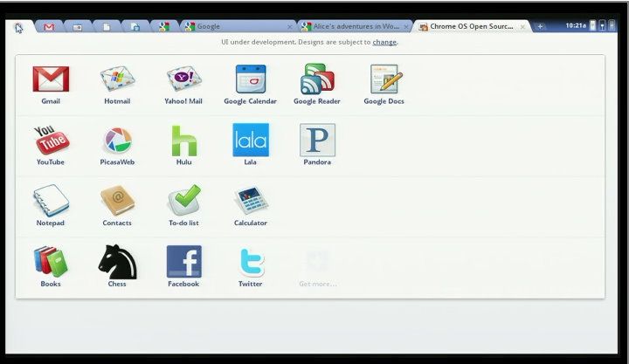Click the app launcher tab with cursor icon
Screen dimensions: 629x364
click(x=19, y=28)
